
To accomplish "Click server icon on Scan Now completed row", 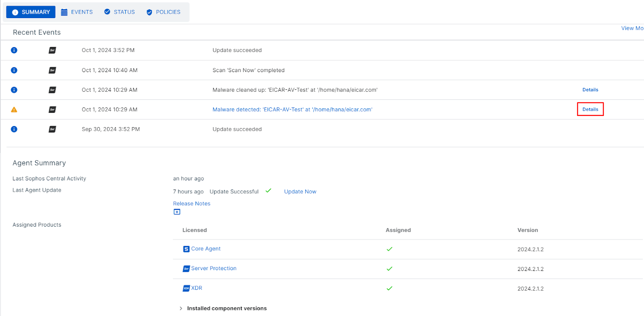I will point(52,70).
